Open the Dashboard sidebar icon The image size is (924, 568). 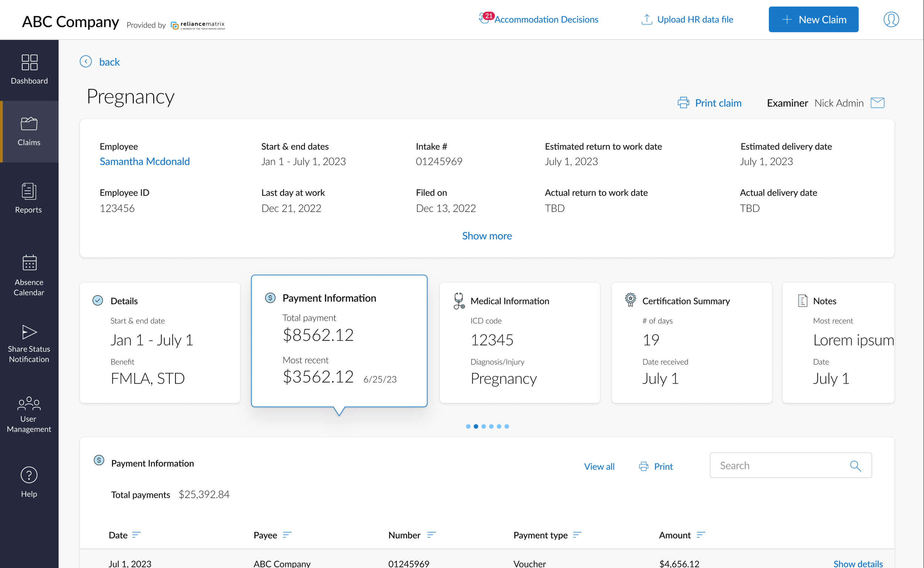29,62
